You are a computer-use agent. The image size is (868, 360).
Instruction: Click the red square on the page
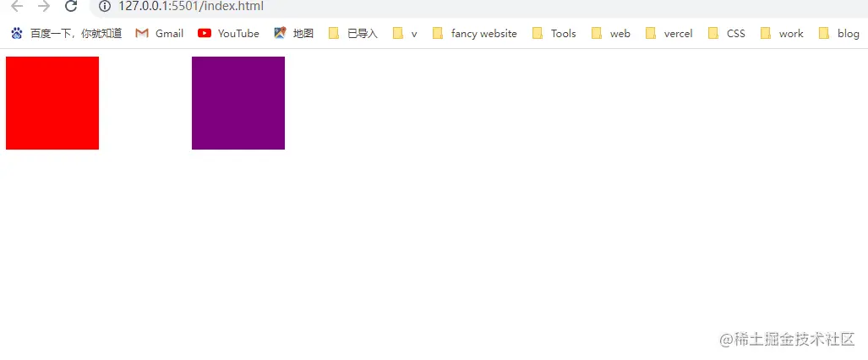click(52, 103)
